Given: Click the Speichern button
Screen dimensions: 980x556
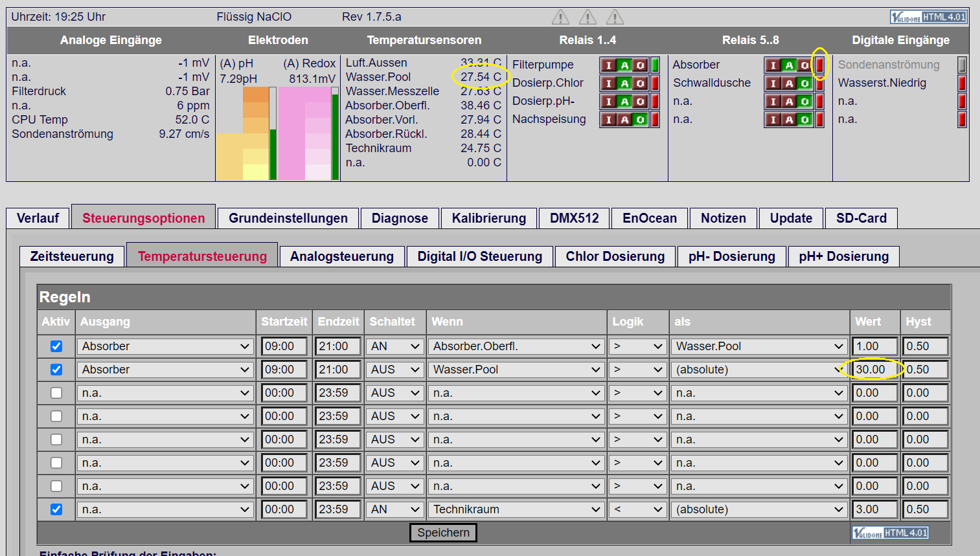Looking at the screenshot, I should pyautogui.click(x=444, y=533).
